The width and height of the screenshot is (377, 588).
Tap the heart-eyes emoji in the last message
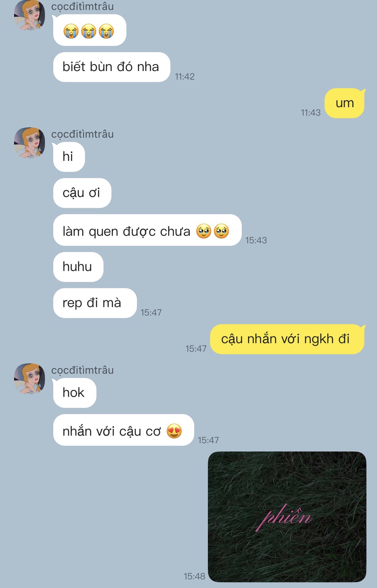(174, 431)
